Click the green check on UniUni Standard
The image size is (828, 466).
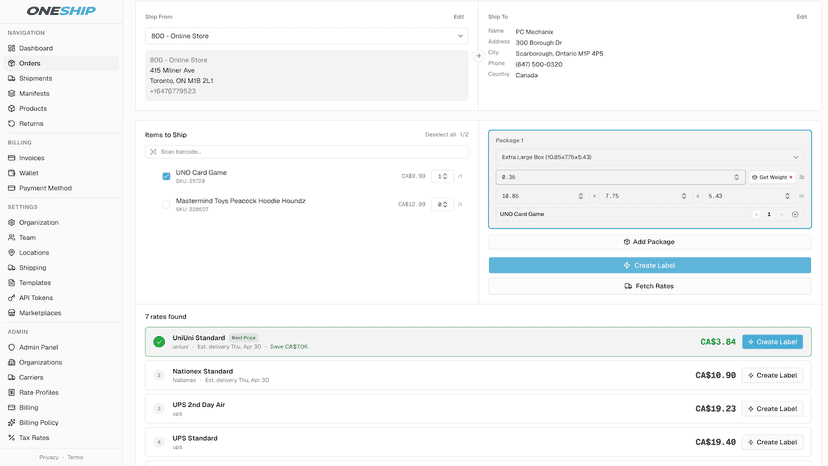159,342
